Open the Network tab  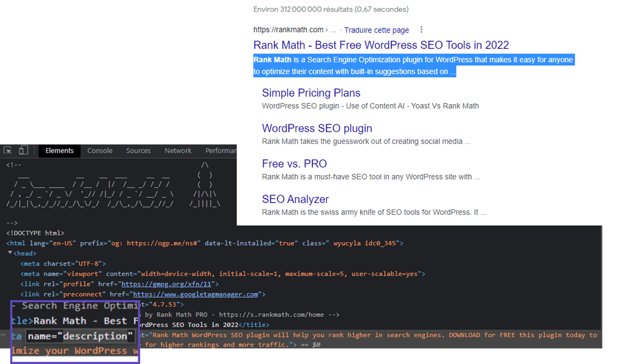178,151
